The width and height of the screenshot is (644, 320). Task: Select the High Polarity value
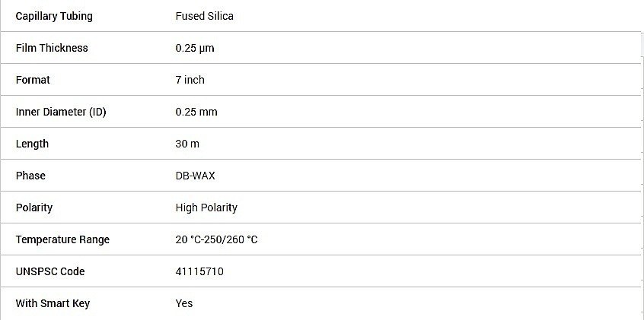pos(206,208)
